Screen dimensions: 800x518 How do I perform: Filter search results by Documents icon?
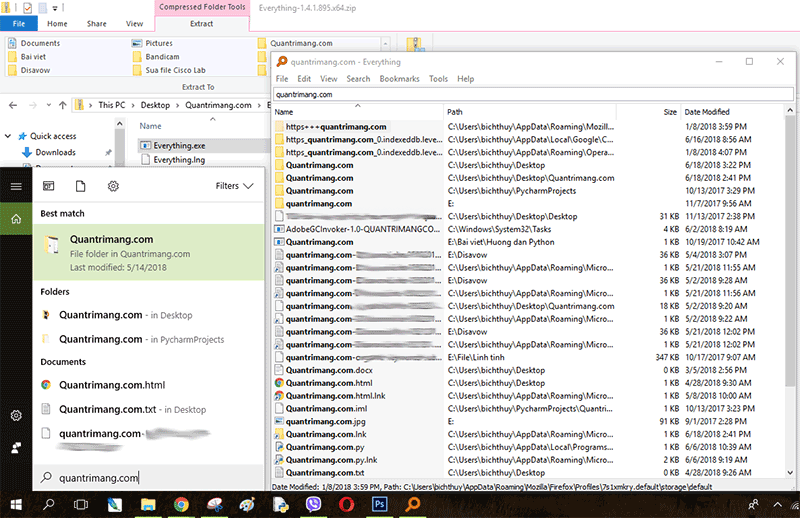[x=81, y=186]
